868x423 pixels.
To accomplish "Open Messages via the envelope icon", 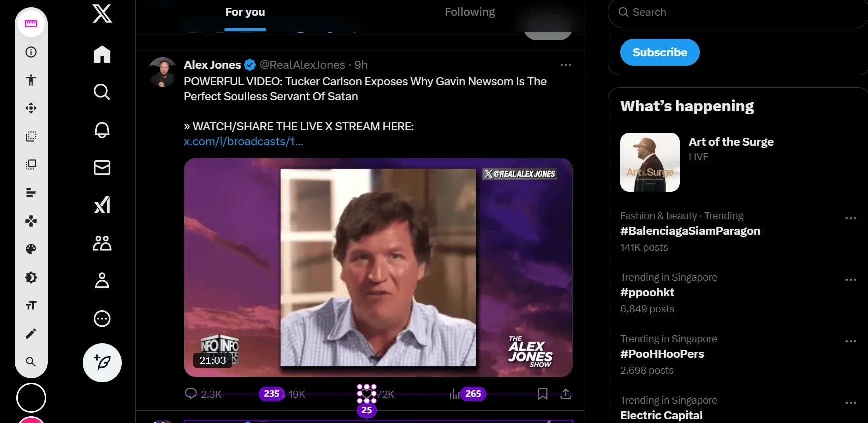I will coord(102,168).
